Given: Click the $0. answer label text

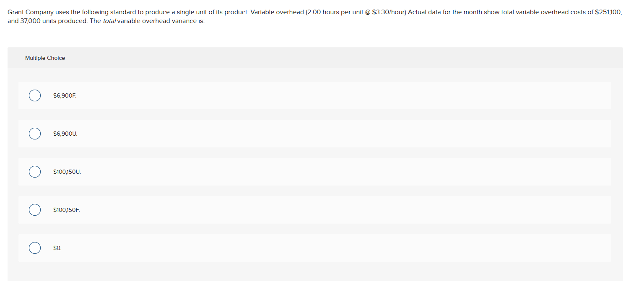Looking at the screenshot, I should click(x=57, y=248).
